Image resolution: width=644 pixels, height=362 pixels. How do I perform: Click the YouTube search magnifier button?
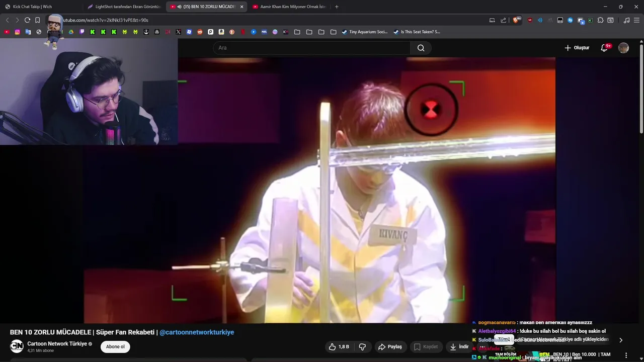click(421, 48)
